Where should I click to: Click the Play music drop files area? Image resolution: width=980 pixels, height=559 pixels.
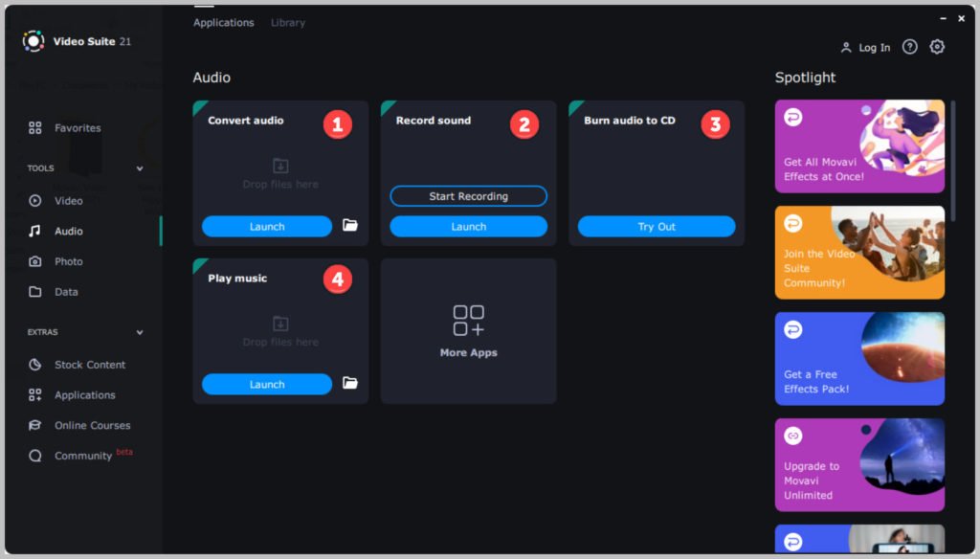coord(280,331)
